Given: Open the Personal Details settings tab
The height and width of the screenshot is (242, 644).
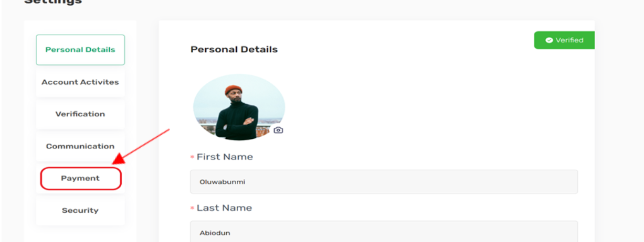Looking at the screenshot, I should 80,50.
